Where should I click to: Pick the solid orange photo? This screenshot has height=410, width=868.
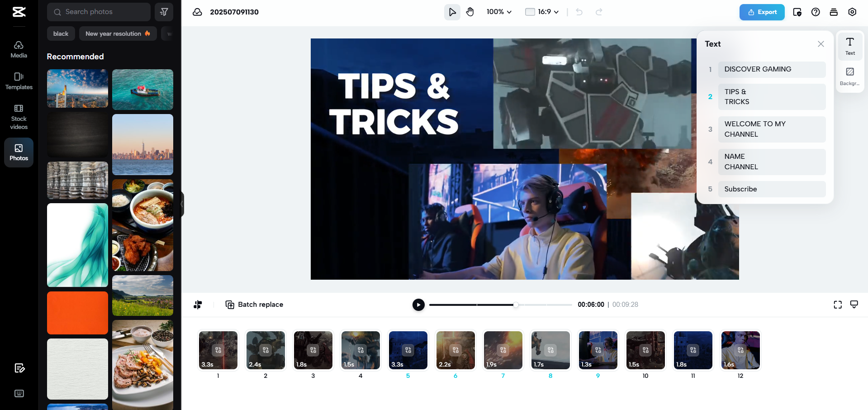click(77, 313)
